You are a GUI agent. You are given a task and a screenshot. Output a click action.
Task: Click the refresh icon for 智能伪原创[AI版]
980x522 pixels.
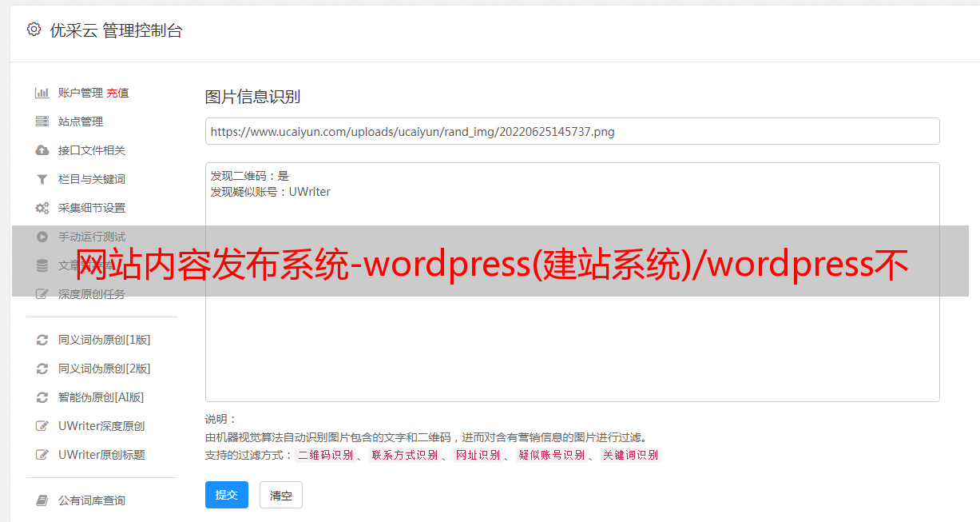[x=42, y=397]
